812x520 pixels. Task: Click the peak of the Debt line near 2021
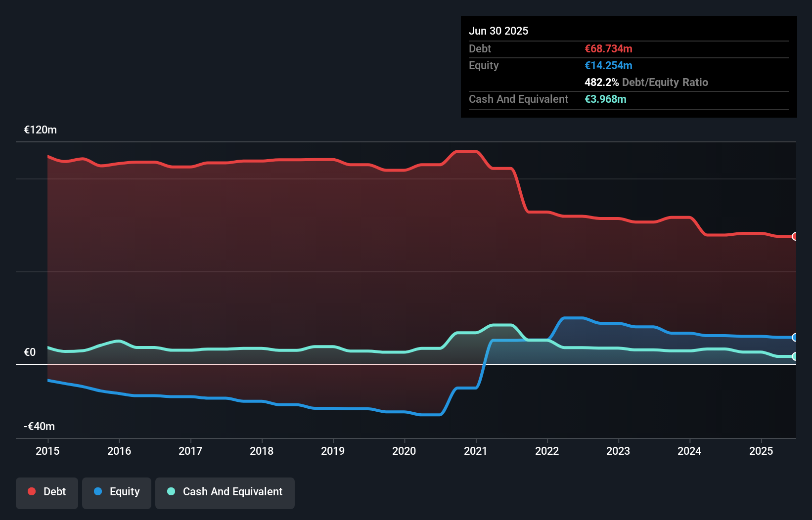tap(465, 151)
